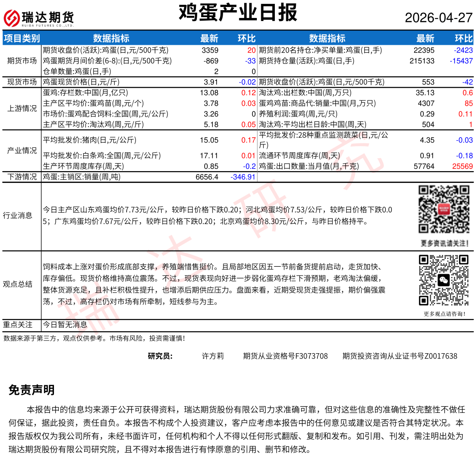Click the 免责声明 heading
The width and height of the screenshot is (476, 455).
[32, 390]
